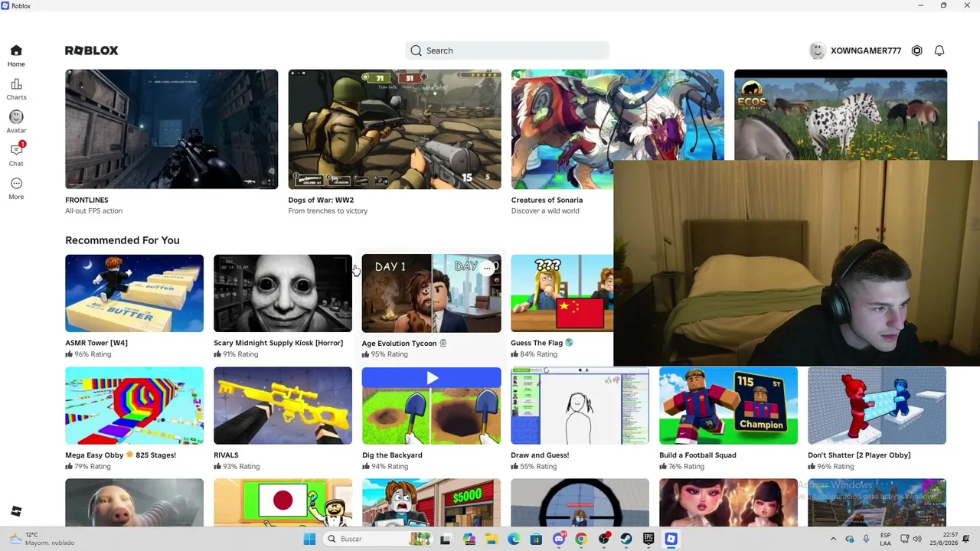
Task: Open the Build a Football Squad thumbnail
Action: tap(728, 406)
